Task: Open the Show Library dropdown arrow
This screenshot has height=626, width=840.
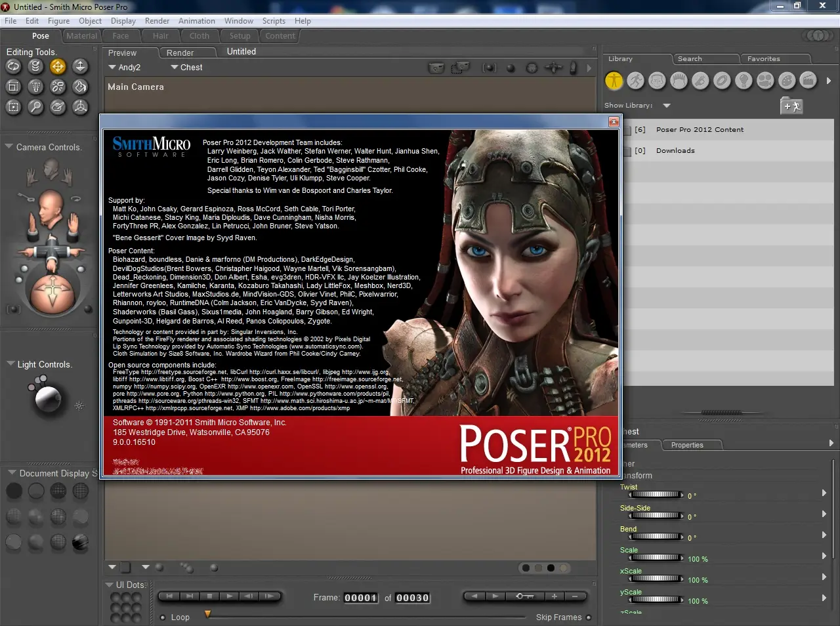Action: pyautogui.click(x=667, y=106)
